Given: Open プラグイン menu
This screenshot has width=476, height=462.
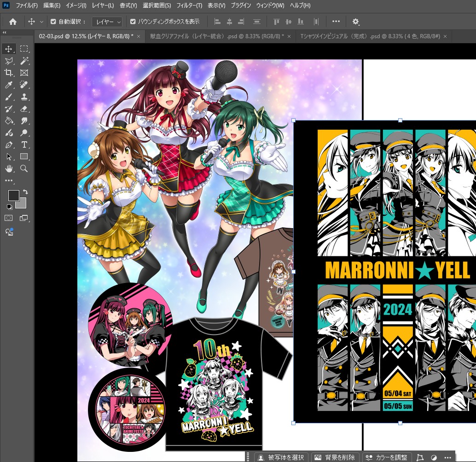Looking at the screenshot, I should click(x=241, y=6).
